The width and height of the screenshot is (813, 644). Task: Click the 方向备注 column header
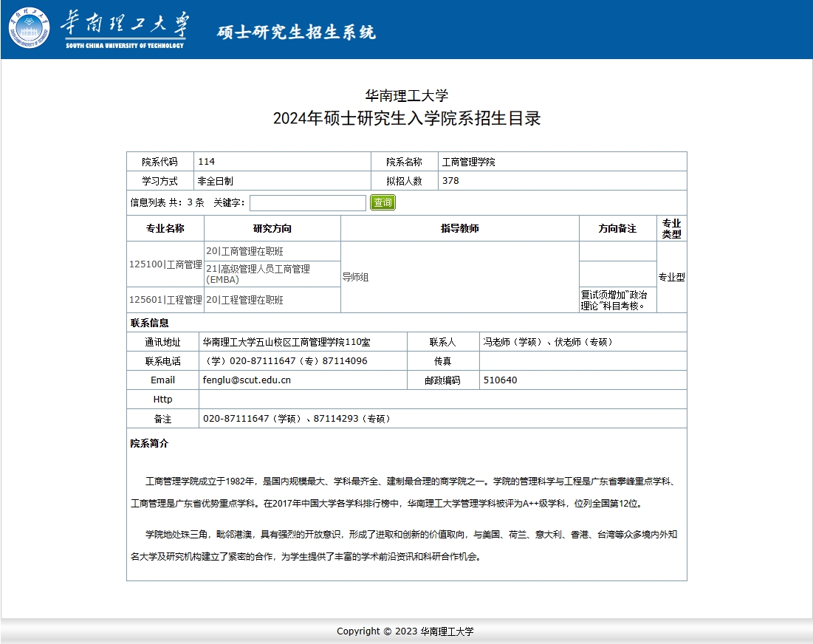click(x=617, y=228)
